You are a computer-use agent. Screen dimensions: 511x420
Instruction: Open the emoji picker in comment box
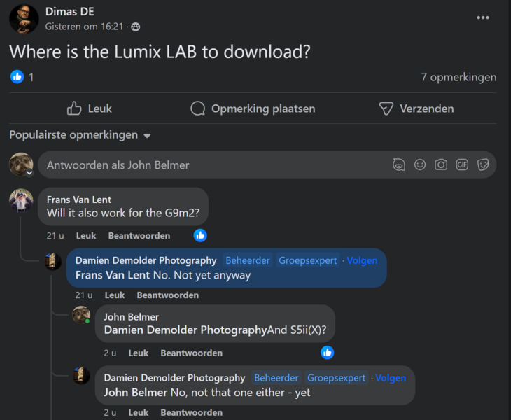(420, 165)
